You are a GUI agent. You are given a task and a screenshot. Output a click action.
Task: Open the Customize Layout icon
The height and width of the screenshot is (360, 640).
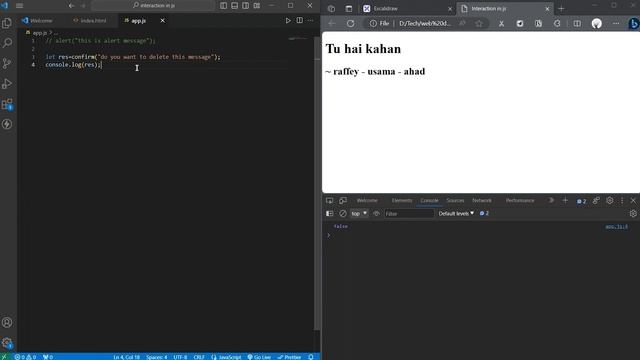257,6
